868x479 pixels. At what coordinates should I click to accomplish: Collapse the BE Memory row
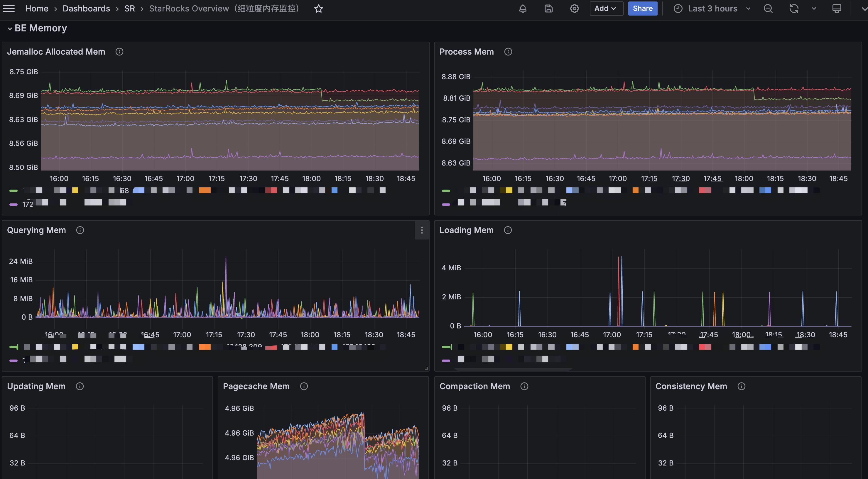pyautogui.click(x=10, y=28)
